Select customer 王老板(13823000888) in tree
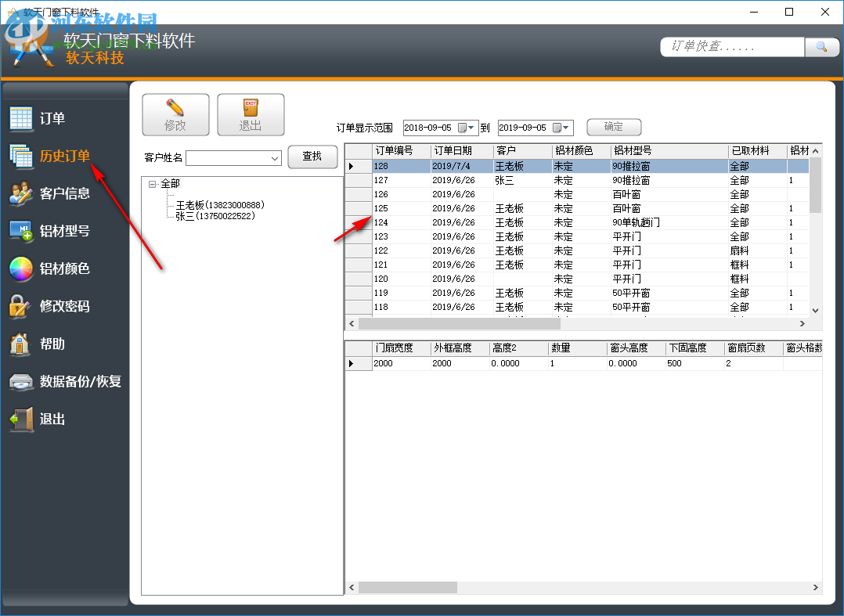This screenshot has width=844, height=616. tap(219, 205)
